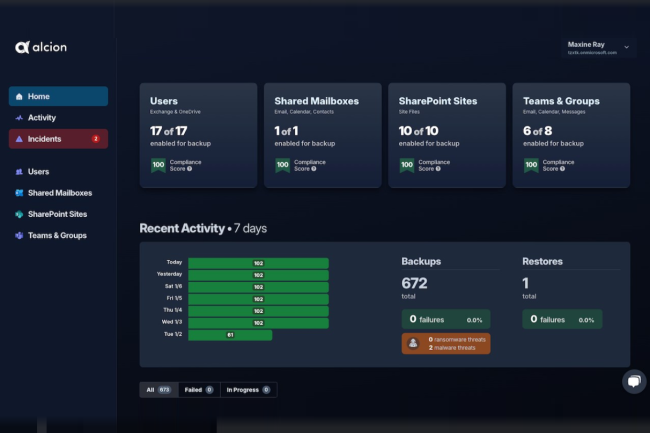Click the Alcion logo icon

click(x=21, y=47)
